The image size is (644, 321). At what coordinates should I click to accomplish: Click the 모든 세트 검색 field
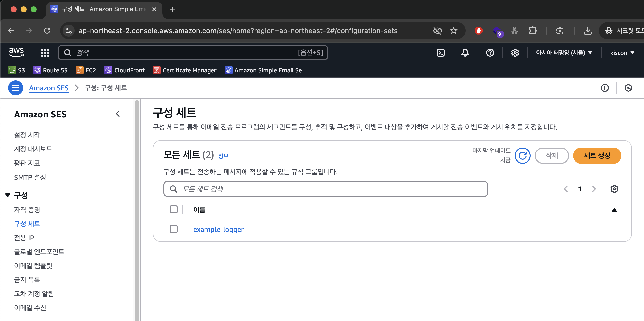click(x=326, y=189)
